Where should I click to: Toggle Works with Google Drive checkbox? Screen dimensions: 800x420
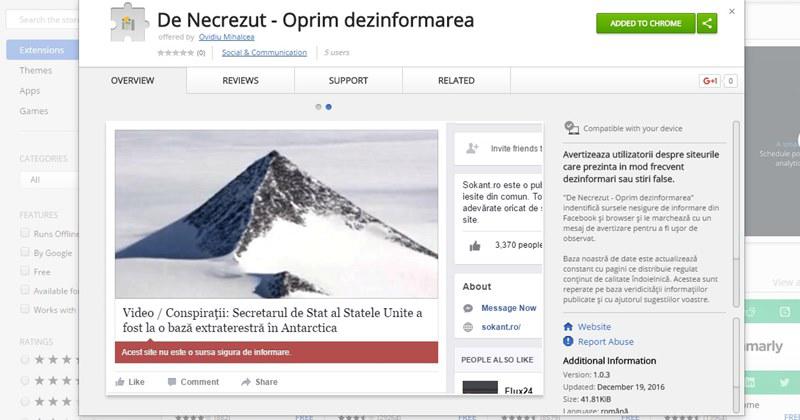coord(24,309)
